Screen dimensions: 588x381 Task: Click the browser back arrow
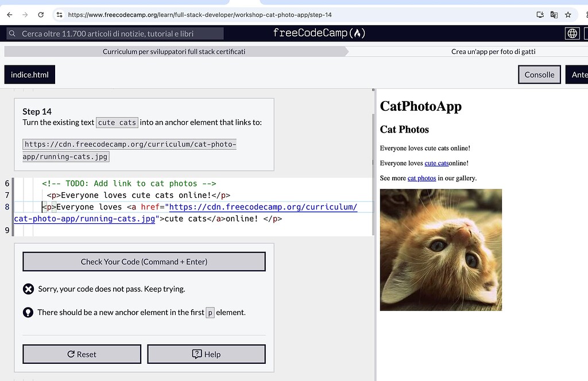[9, 15]
